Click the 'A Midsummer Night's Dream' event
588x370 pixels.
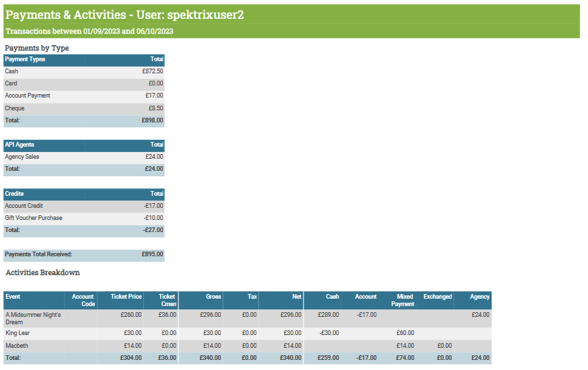click(33, 319)
